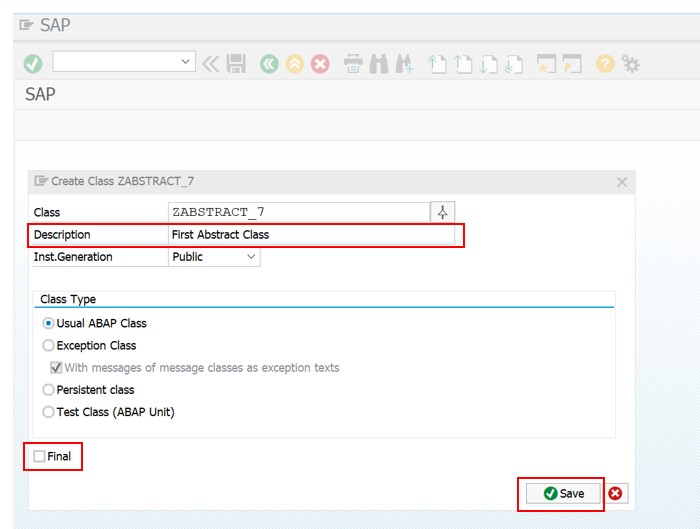Viewport: 700px width, 529px height.
Task: Expand the command field dropdown arrow
Action: (x=186, y=62)
